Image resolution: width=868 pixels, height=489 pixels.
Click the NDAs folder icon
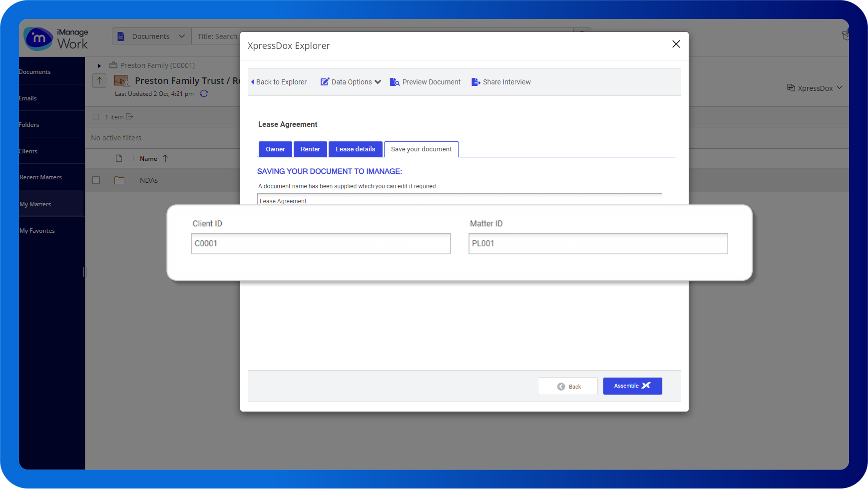(x=119, y=180)
